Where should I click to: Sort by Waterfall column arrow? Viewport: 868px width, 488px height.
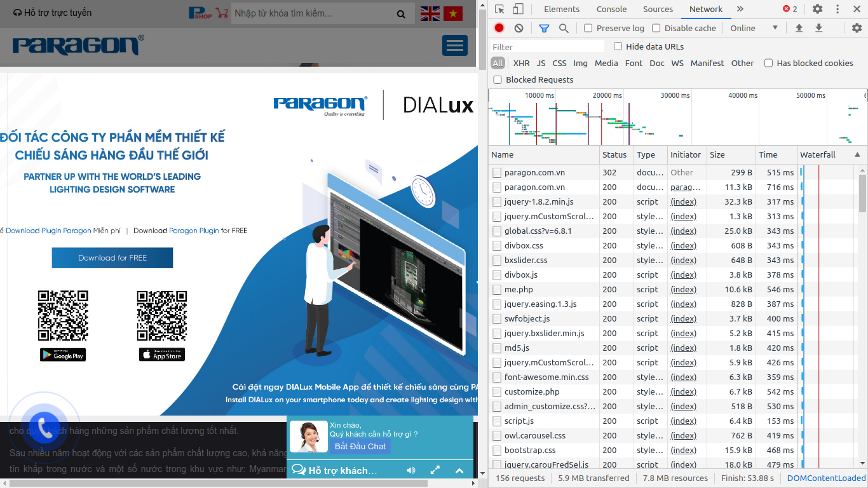tap(857, 154)
